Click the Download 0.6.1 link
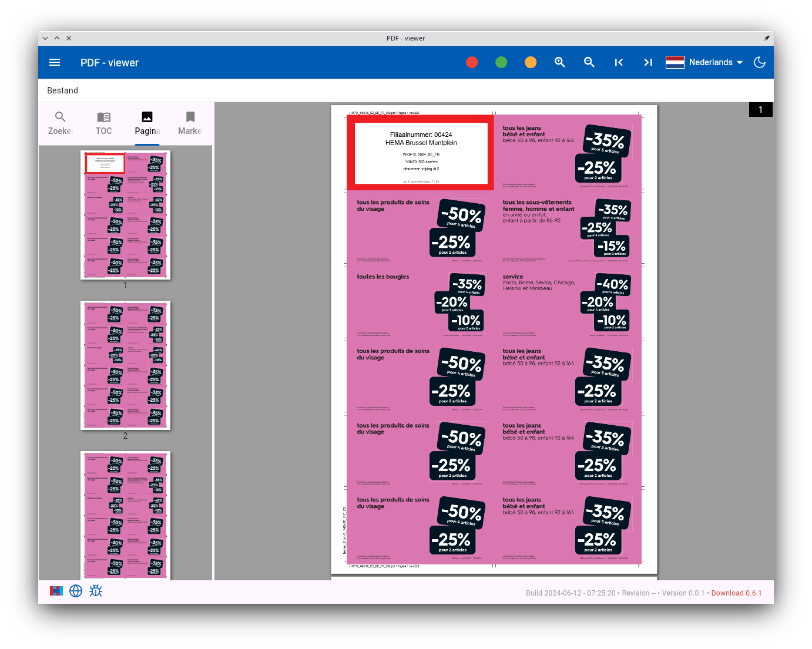 (x=736, y=593)
